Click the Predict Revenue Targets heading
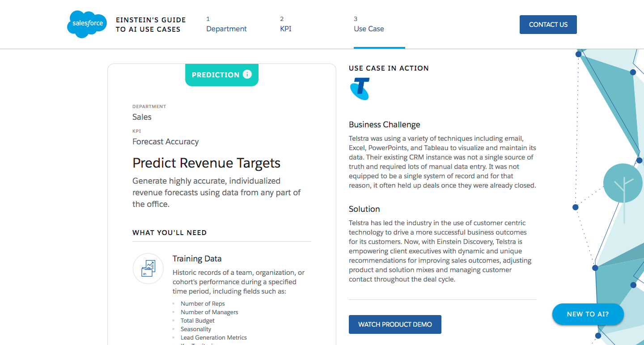The height and width of the screenshot is (345, 644). click(x=206, y=163)
